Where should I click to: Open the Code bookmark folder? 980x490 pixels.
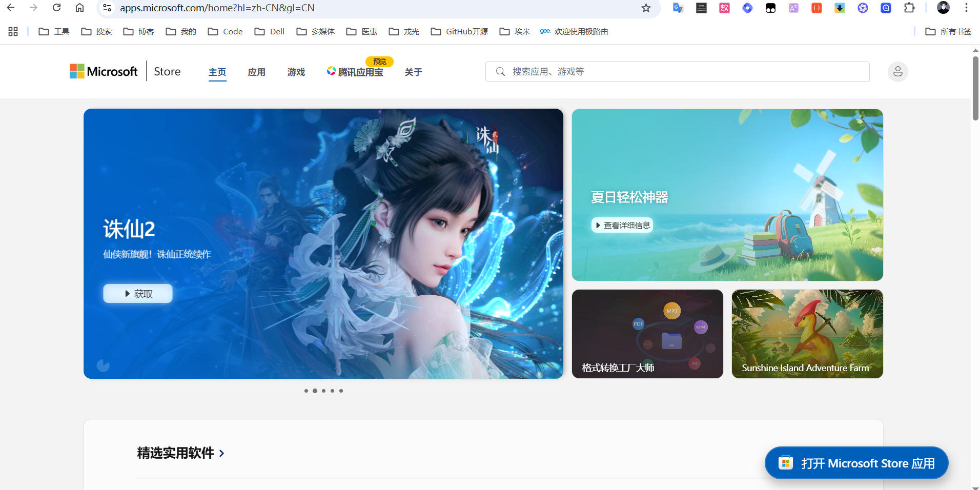click(225, 31)
